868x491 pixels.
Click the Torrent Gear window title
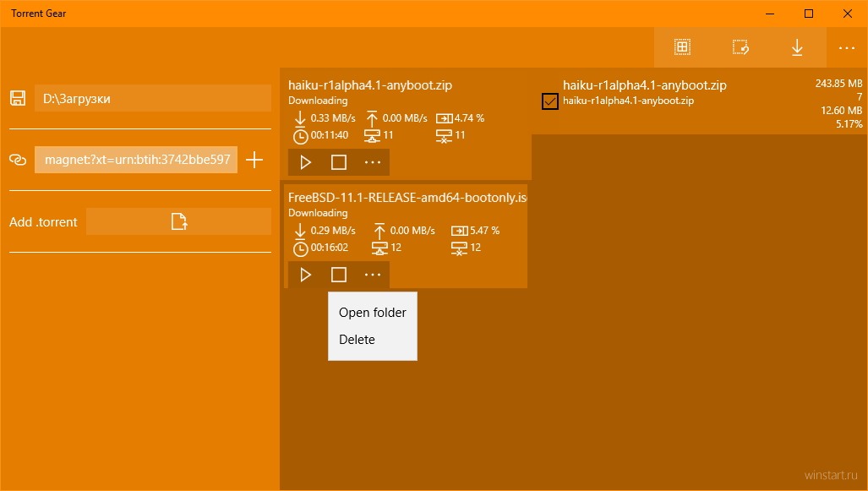click(38, 14)
